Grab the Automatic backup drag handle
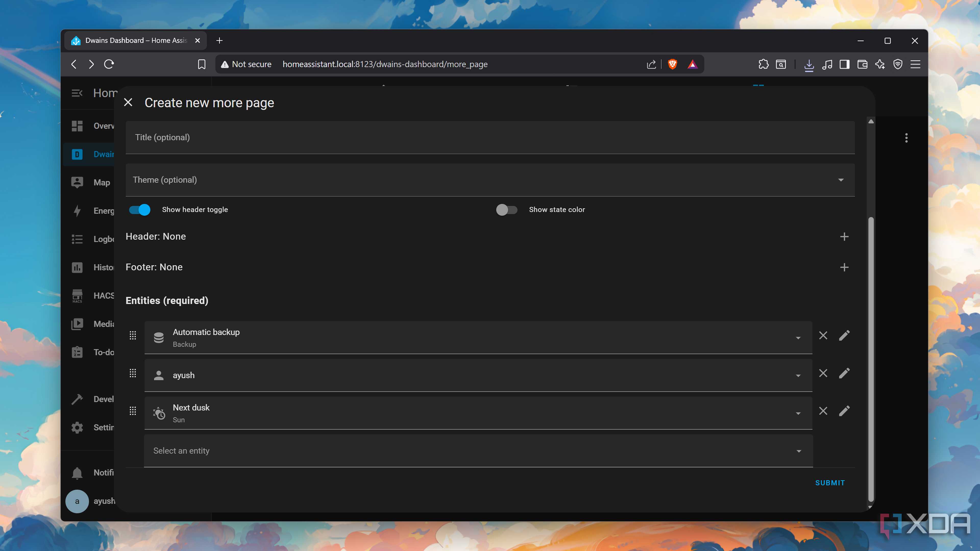 point(132,335)
